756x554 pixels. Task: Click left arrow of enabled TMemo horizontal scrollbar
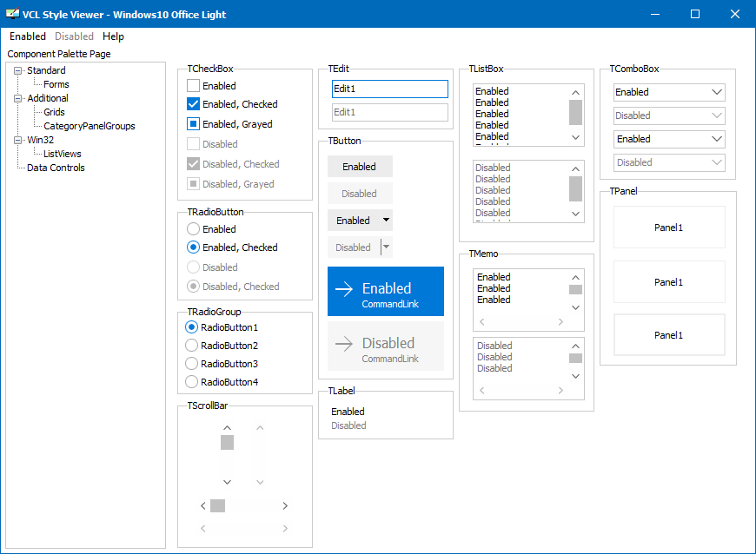(481, 322)
